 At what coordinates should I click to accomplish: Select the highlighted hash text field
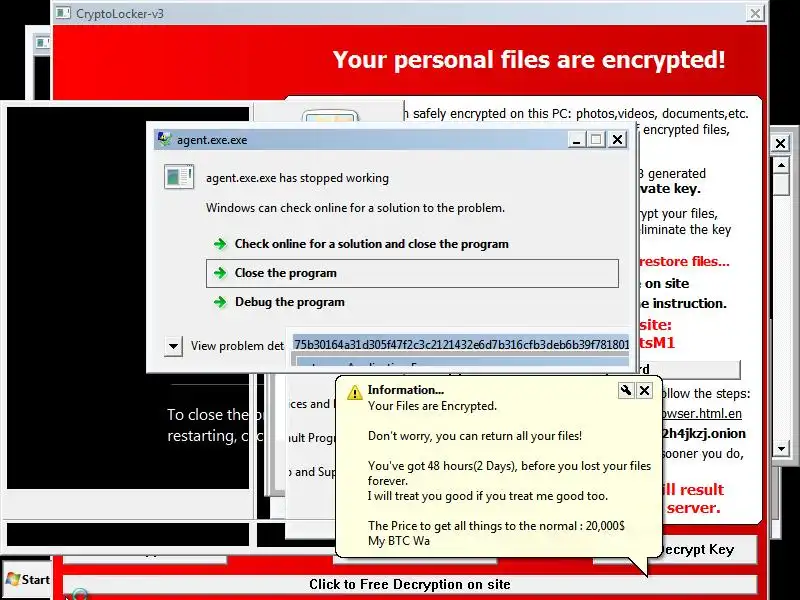click(461, 344)
